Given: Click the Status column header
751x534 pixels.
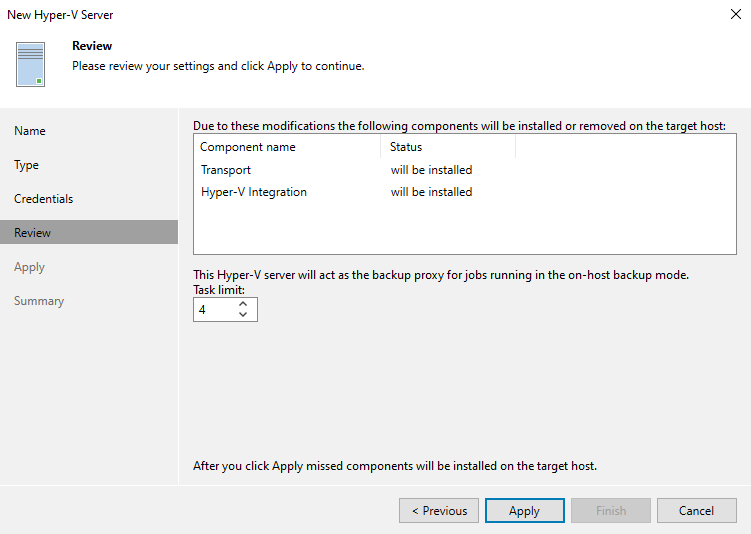Looking at the screenshot, I should pyautogui.click(x=406, y=147).
